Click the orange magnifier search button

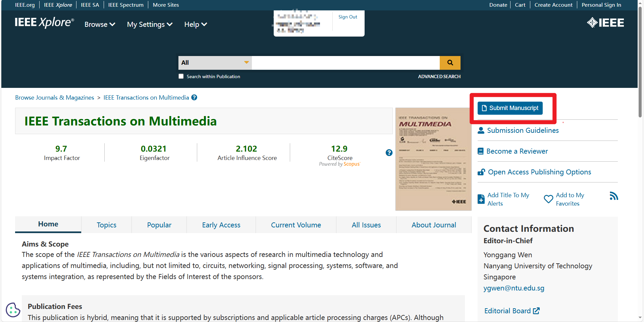pos(450,63)
